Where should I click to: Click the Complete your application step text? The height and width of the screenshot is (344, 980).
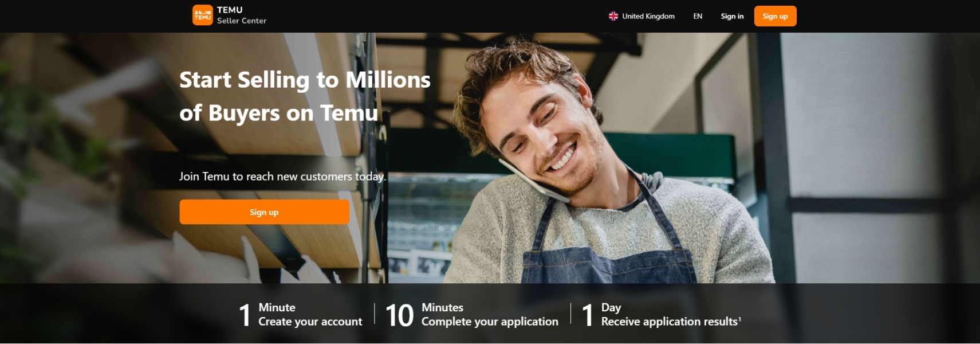coord(490,322)
